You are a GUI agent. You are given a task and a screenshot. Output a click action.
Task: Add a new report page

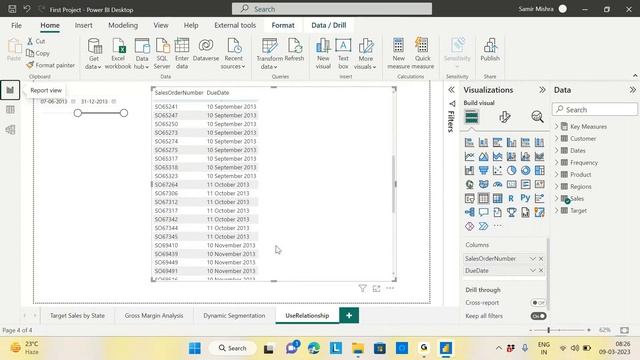349,316
